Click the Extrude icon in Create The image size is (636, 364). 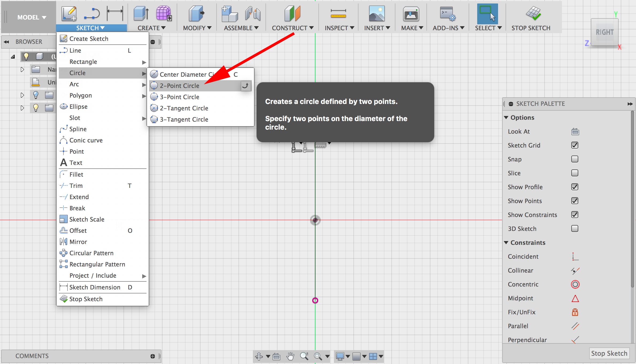141,13
